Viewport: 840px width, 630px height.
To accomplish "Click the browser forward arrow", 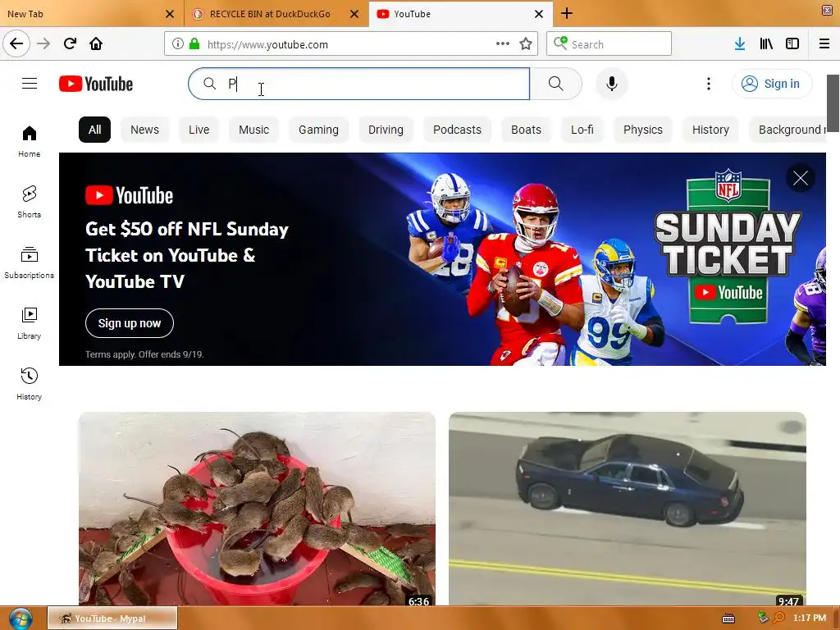I will point(43,43).
